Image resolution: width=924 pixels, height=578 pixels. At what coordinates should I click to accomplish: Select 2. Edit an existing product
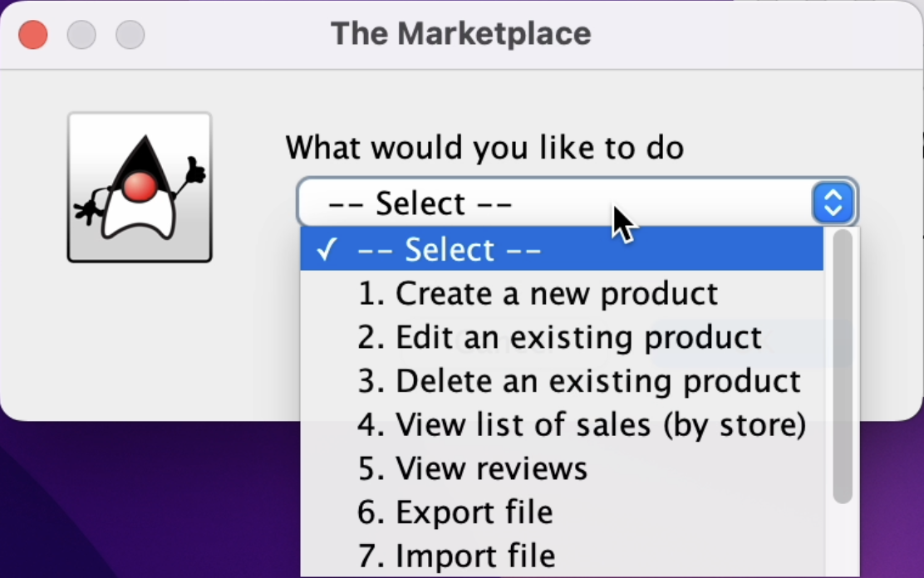[x=562, y=337]
